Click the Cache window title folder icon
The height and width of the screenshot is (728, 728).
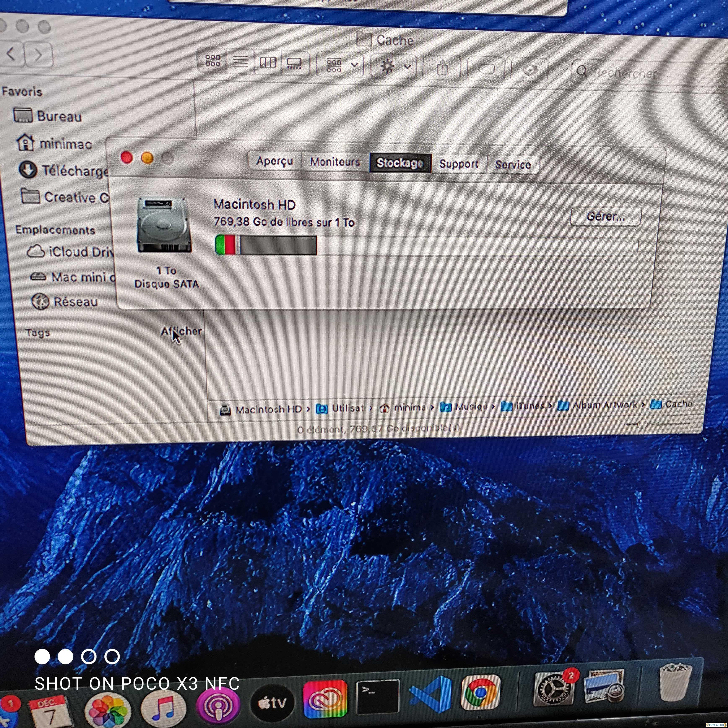(364, 39)
